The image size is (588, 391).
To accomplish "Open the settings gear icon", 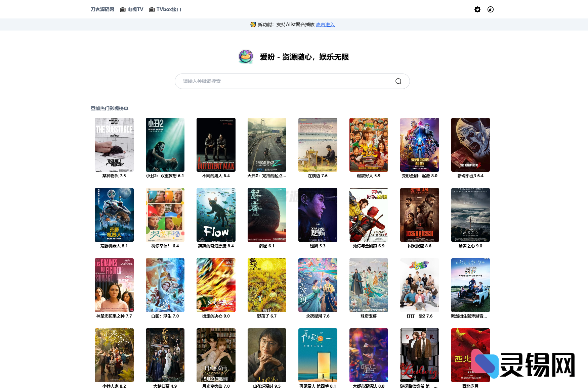I will pyautogui.click(x=477, y=9).
